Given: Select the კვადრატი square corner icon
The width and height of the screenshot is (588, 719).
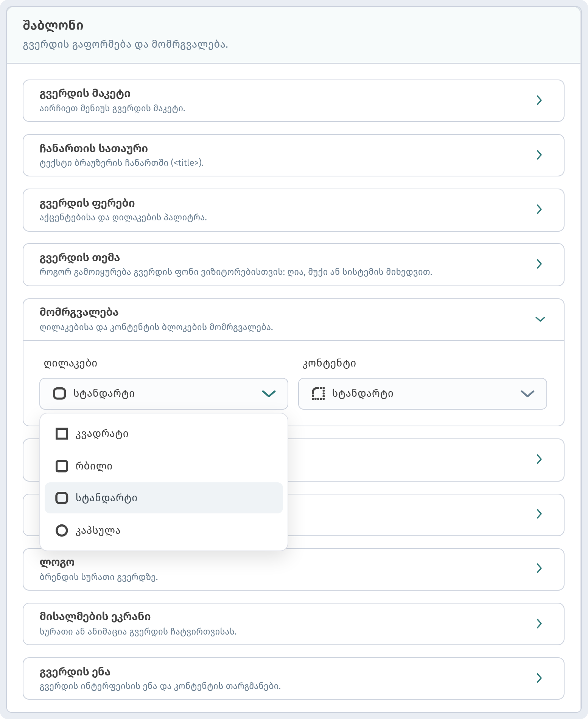Looking at the screenshot, I should coord(62,434).
